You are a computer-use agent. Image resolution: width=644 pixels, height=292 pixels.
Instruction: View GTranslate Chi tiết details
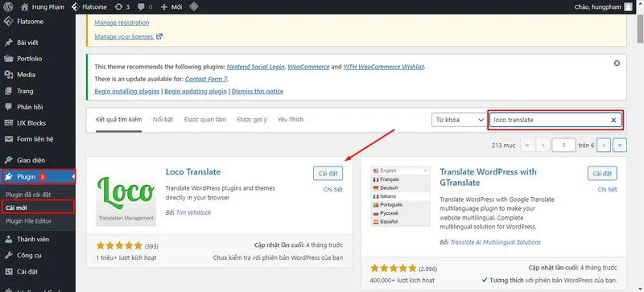click(x=607, y=189)
